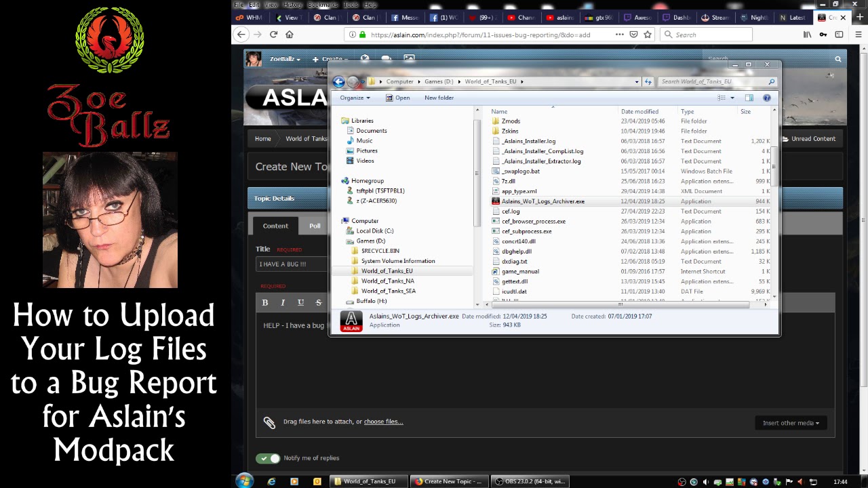Open the forum Create dropdown
This screenshot has height=488, width=868.
tap(330, 59)
